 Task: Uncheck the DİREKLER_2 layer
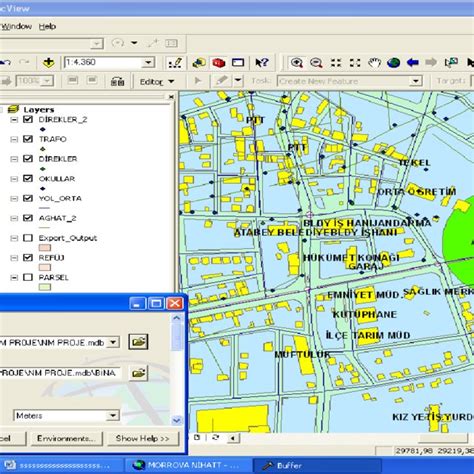pos(28,119)
